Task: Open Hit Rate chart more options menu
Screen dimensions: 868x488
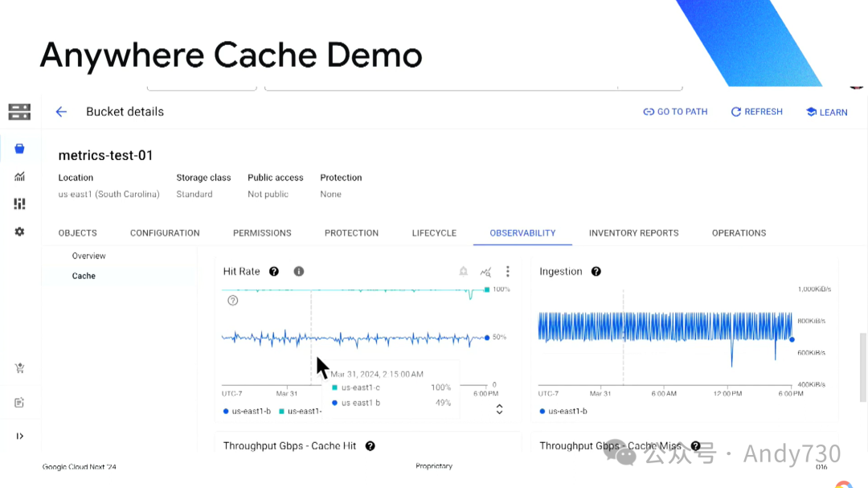Action: point(508,272)
